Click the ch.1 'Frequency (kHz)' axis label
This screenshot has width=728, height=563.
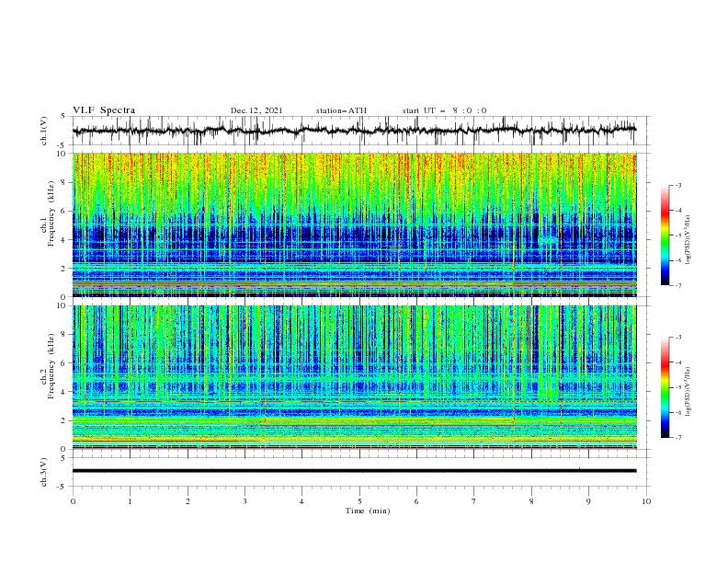[51, 214]
